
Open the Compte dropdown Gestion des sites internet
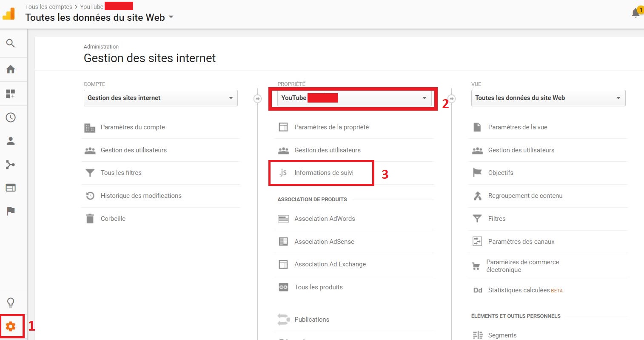[161, 98]
